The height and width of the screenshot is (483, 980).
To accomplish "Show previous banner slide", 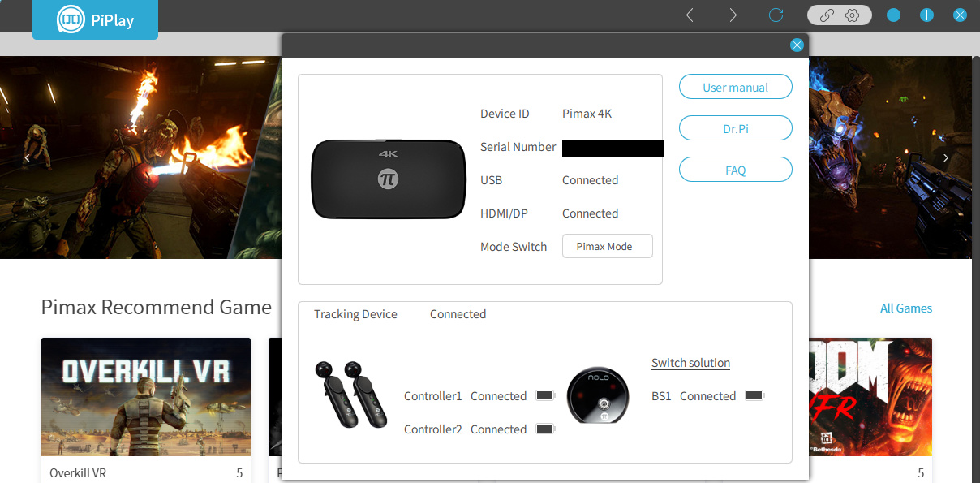I will (27, 157).
